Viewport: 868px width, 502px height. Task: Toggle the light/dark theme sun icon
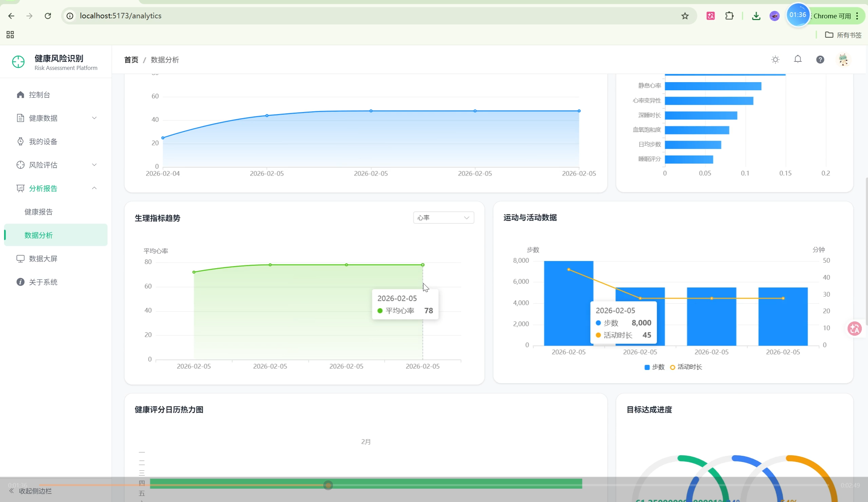(775, 60)
